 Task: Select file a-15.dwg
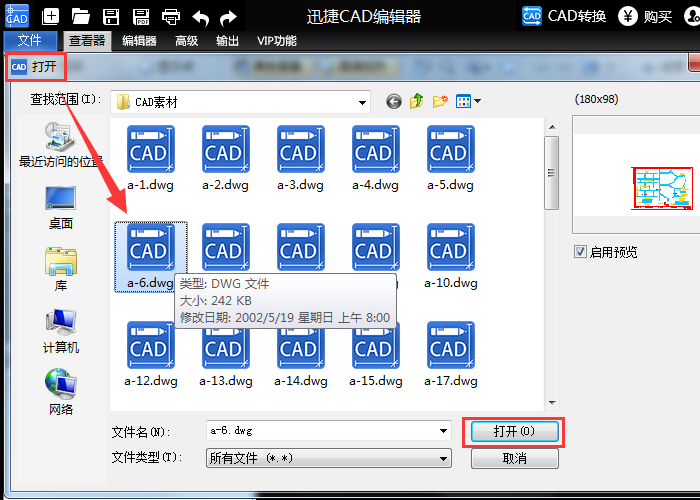click(x=375, y=354)
